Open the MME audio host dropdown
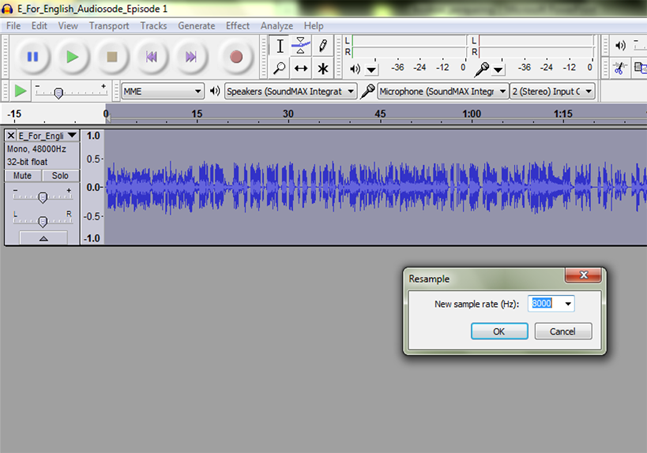Screen dimensions: 647x453 point(162,91)
